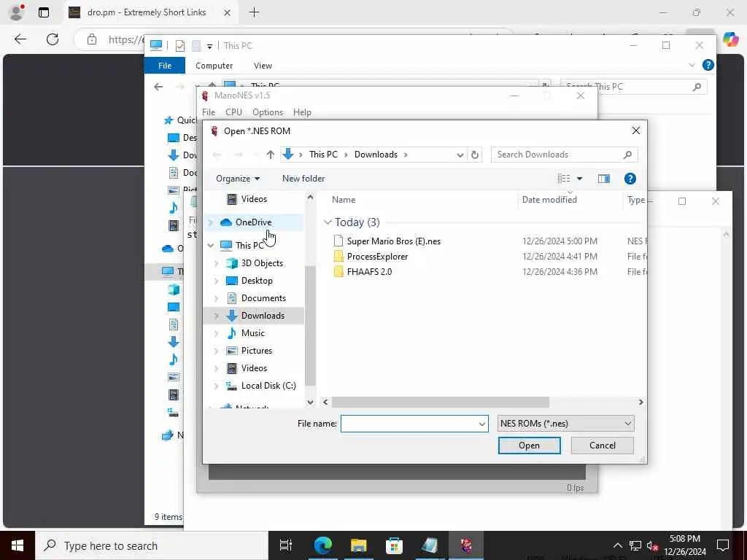
Task: Open Microsoft Edge from taskbar
Action: (x=322, y=545)
